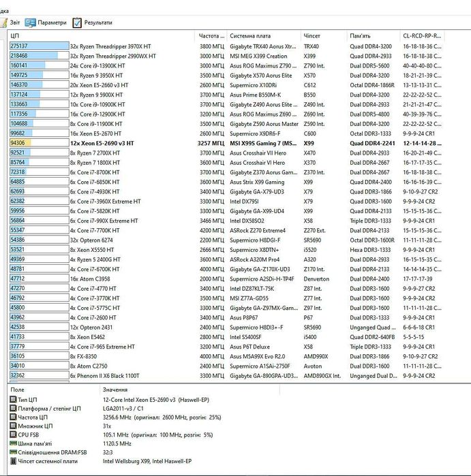Click the Чіпсет системної плати icon

pos(13,461)
